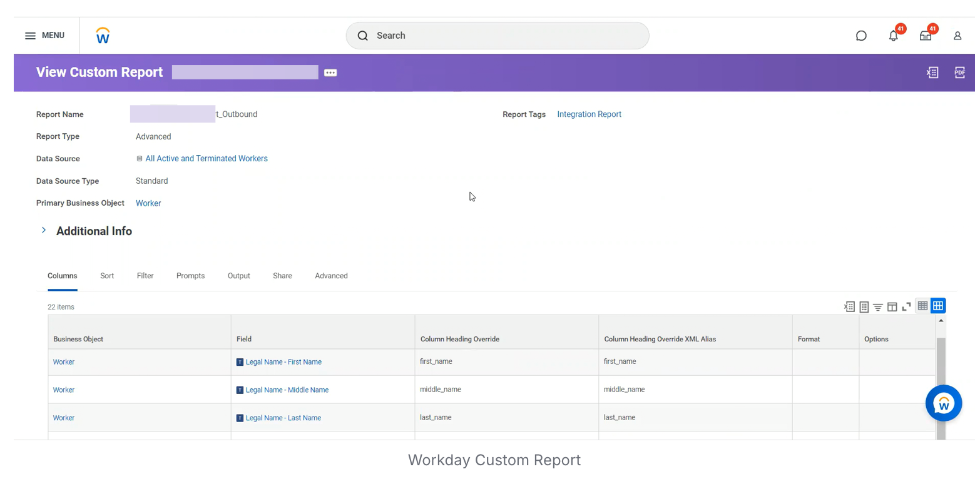Open the notifications bell icon

(x=893, y=36)
